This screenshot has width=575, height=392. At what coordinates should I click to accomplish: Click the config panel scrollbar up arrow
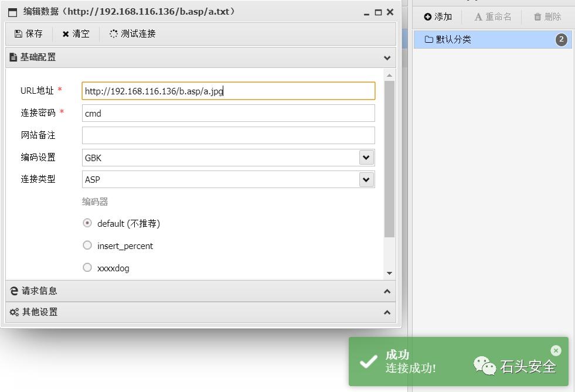pos(389,75)
